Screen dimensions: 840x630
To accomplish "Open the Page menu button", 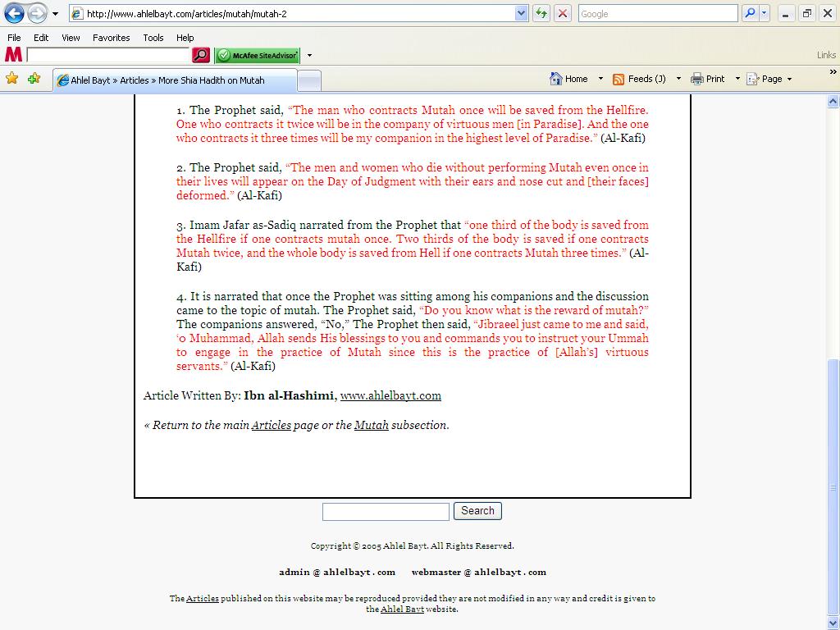I will [x=769, y=80].
